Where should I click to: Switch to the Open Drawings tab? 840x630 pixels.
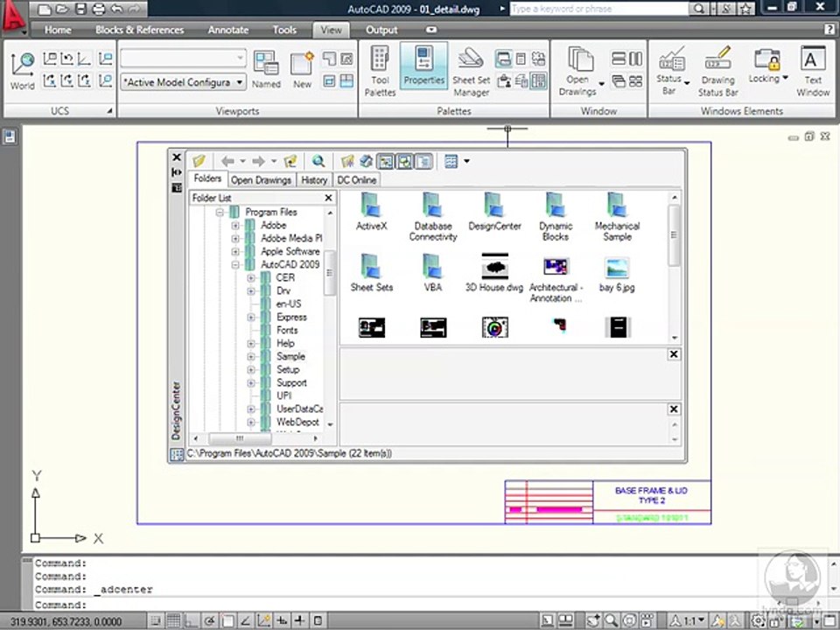coord(261,179)
